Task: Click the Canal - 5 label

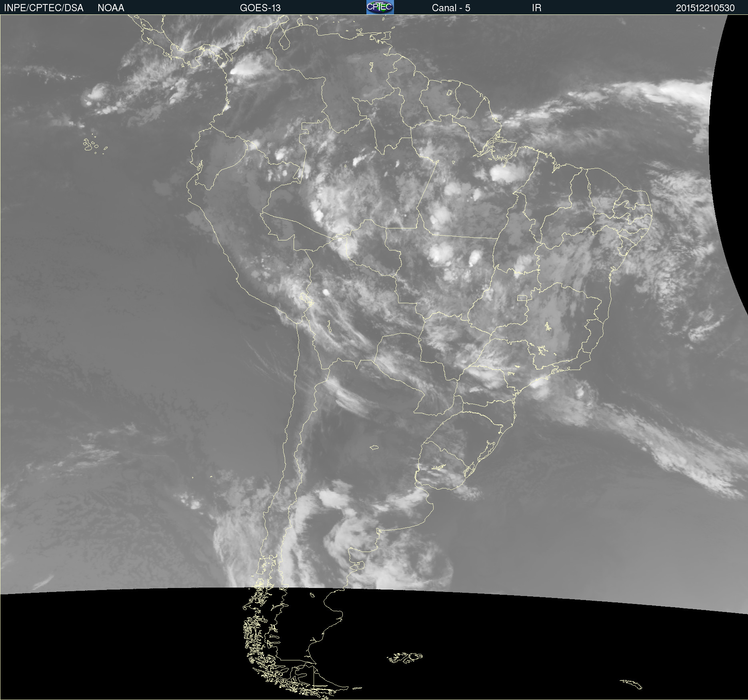Action: tap(451, 8)
